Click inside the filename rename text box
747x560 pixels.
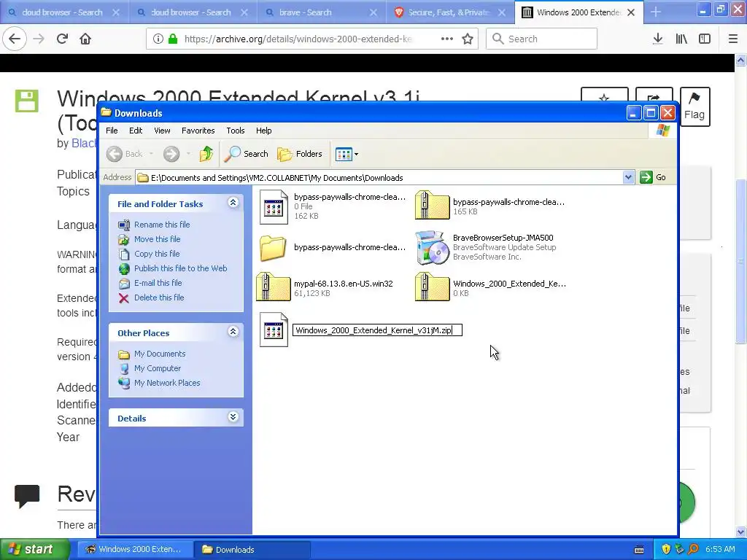pyautogui.click(x=377, y=330)
